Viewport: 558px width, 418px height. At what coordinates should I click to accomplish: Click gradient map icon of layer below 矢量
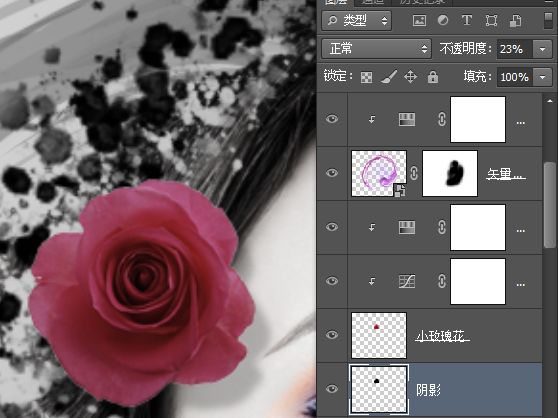coord(407,228)
